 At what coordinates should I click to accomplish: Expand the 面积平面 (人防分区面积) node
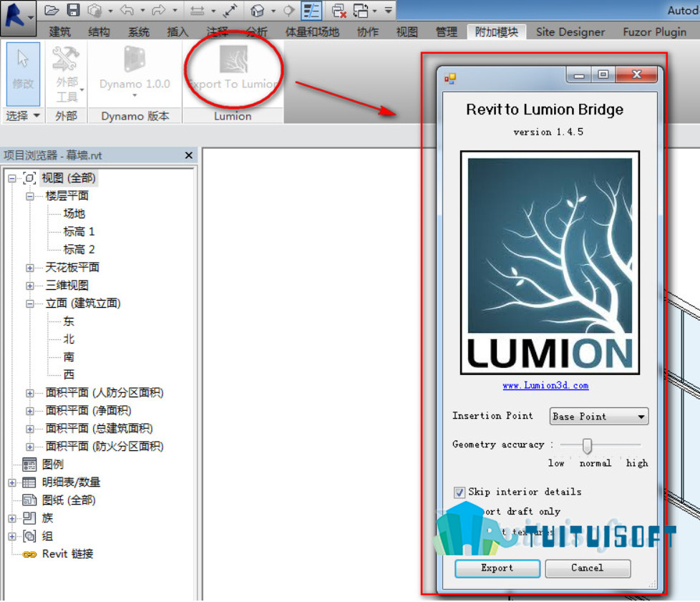(30, 393)
